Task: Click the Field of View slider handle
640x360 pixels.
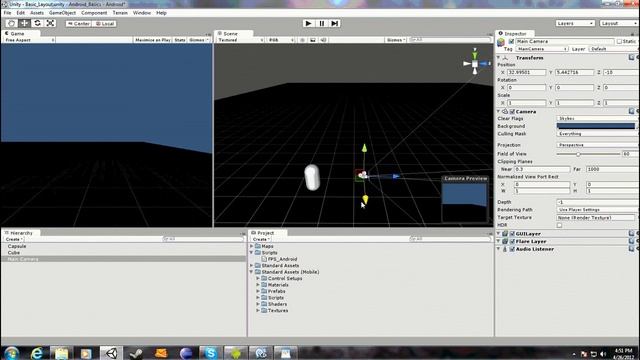Action: click(578, 154)
